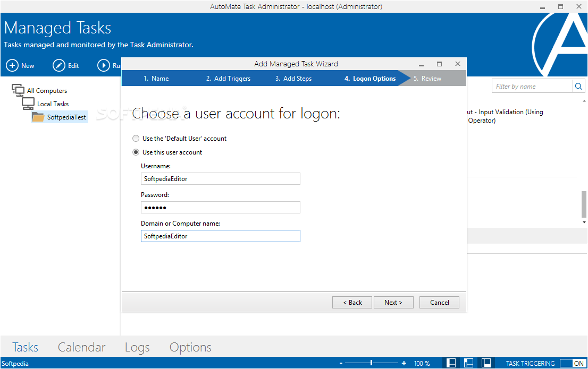Viewport: 588px width, 369px height.
Task: Click the Softpedia status bar text
Action: (15, 364)
